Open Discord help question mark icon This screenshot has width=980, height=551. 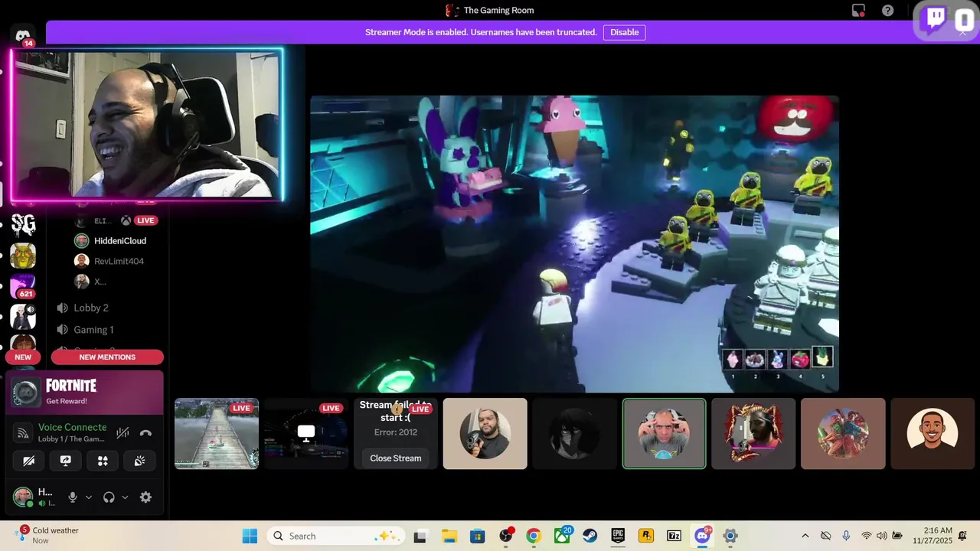tap(887, 11)
